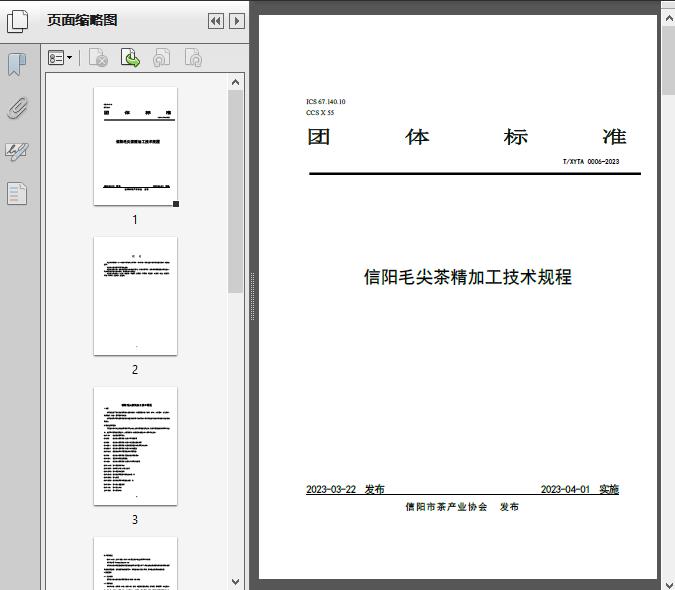The width and height of the screenshot is (675, 590).
Task: Click the publisher text 信阳市茶产业协会
Action: click(x=446, y=507)
